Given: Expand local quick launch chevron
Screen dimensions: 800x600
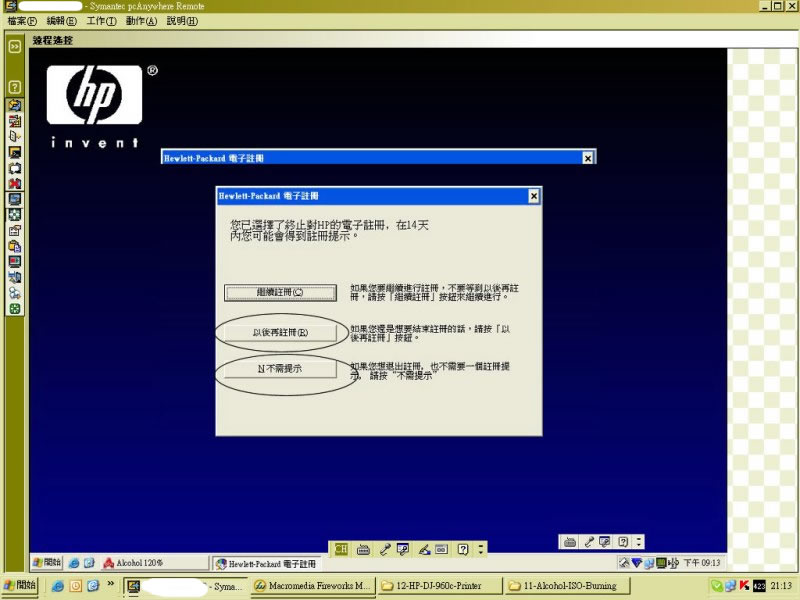Looking at the screenshot, I should [x=110, y=583].
